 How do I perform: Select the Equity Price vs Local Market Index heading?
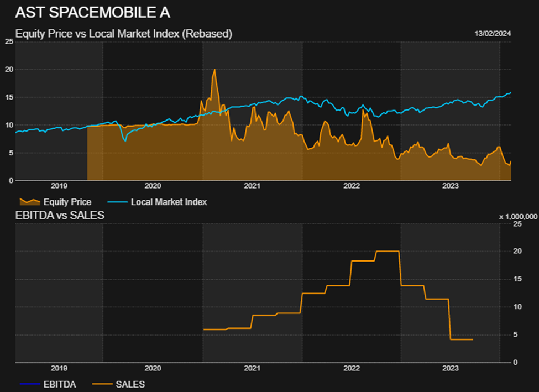point(124,34)
